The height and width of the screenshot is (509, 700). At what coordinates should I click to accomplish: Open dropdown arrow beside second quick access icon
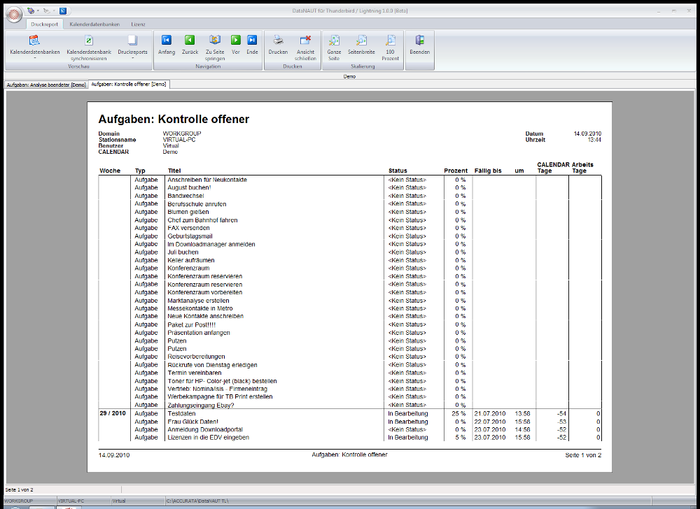click(x=54, y=11)
